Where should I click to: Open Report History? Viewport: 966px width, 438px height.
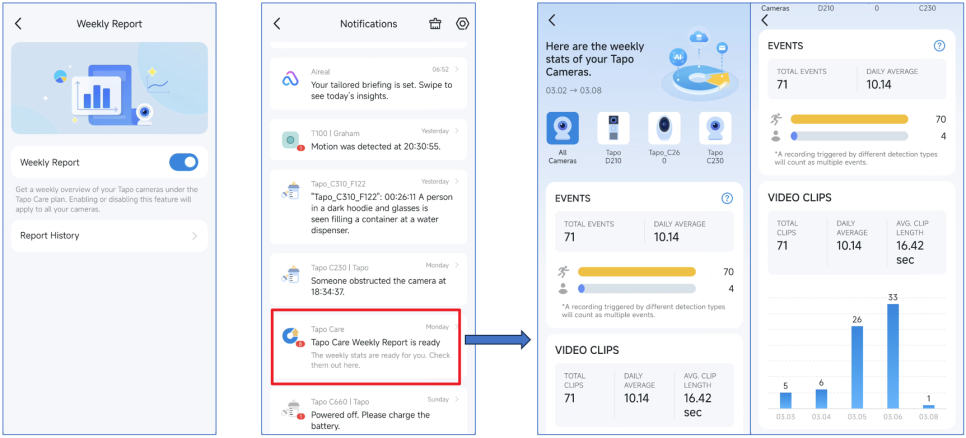point(109,236)
